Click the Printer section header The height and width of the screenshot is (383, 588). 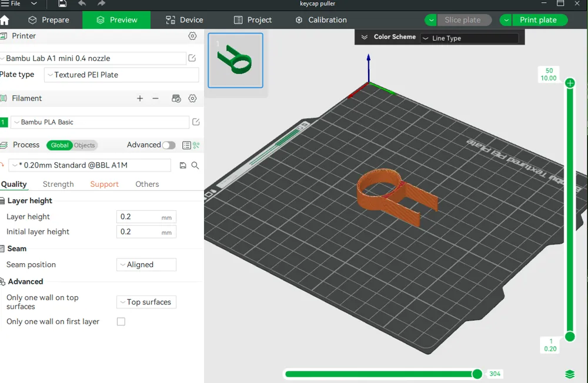pyautogui.click(x=101, y=36)
